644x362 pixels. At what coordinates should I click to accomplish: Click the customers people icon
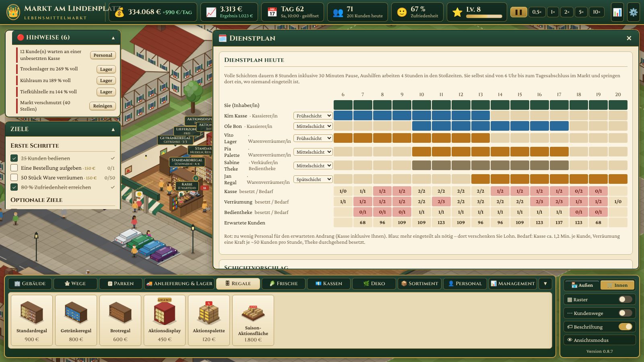(338, 12)
